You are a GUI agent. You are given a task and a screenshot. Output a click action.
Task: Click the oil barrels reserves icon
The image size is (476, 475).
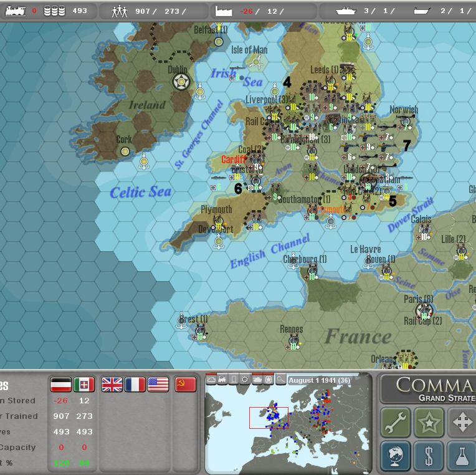[x=54, y=11]
